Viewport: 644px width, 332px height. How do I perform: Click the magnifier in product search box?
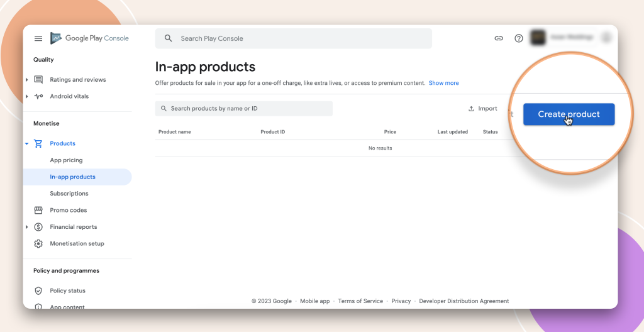164,109
